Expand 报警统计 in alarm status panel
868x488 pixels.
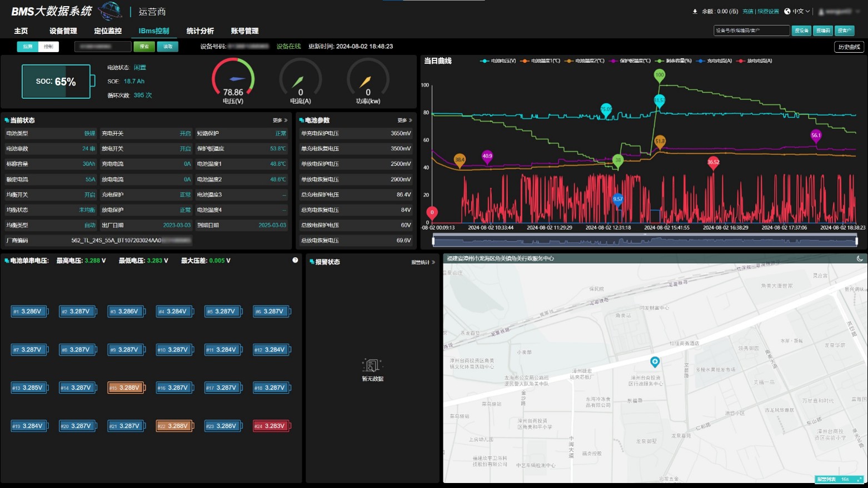tap(423, 262)
